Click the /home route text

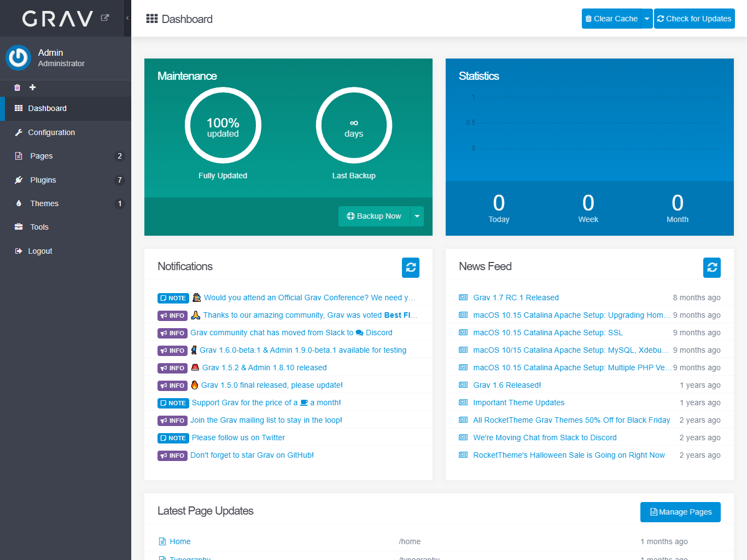(410, 541)
